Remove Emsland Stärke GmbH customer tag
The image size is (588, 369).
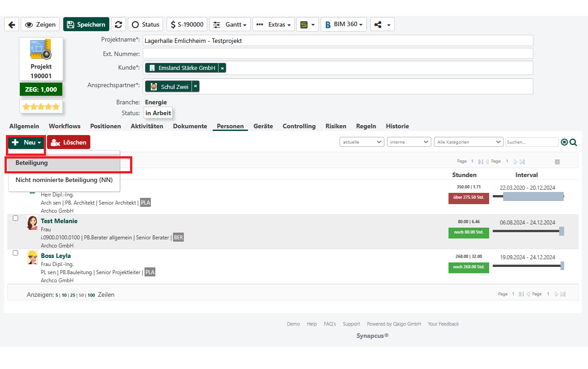pyautogui.click(x=222, y=68)
